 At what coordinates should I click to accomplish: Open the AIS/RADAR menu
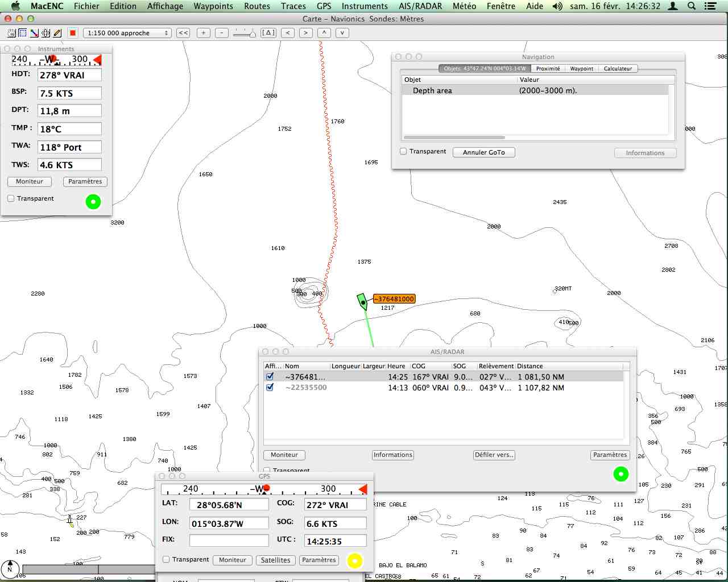tap(420, 6)
